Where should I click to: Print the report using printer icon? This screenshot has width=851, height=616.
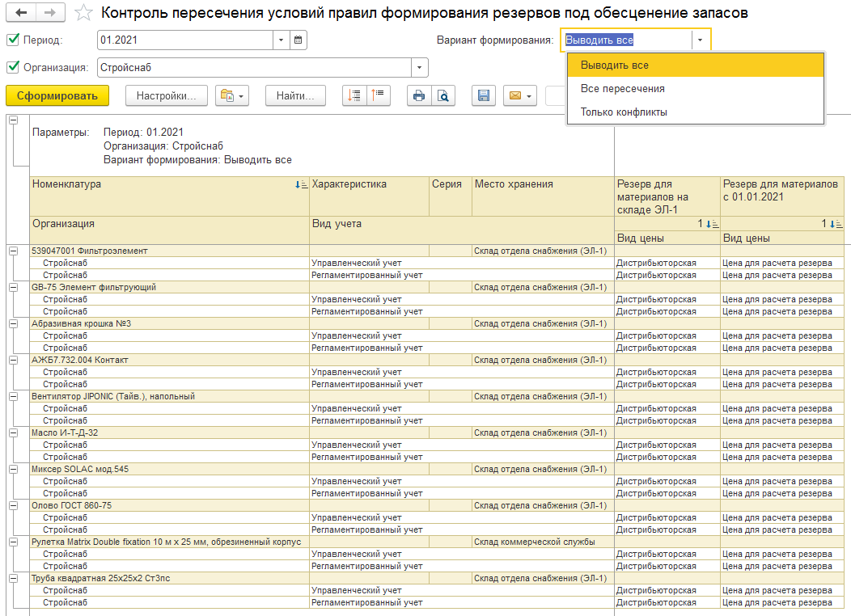pyautogui.click(x=418, y=95)
